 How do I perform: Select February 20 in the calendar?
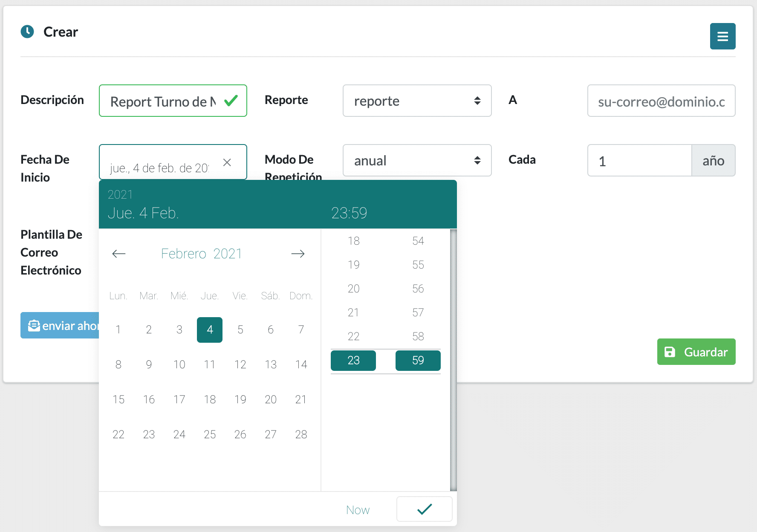(x=271, y=399)
